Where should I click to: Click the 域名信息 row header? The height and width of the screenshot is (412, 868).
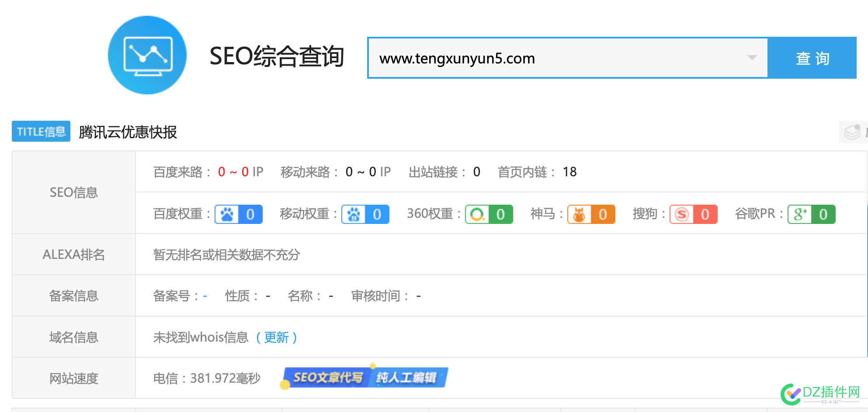[x=74, y=337]
